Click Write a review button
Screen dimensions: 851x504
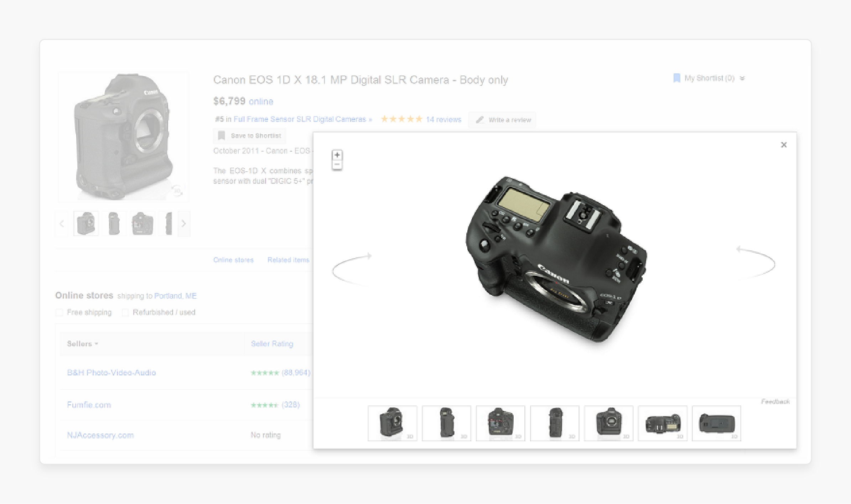[x=502, y=120]
